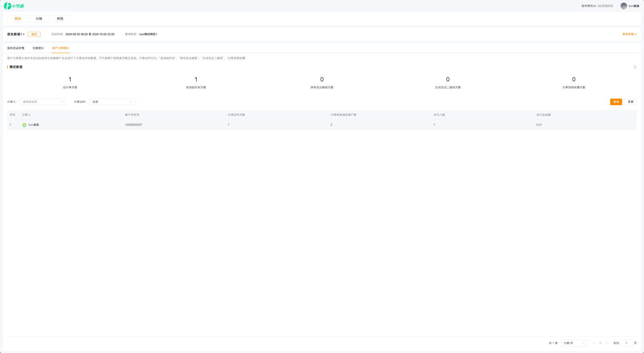Click the 小竹通 logo
Viewport: 644px width, 353px height.
point(14,6)
